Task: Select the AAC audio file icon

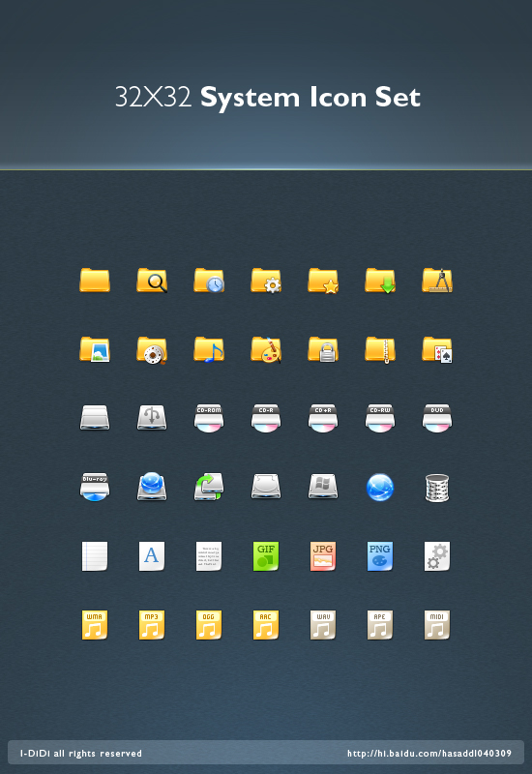Action: click(266, 625)
